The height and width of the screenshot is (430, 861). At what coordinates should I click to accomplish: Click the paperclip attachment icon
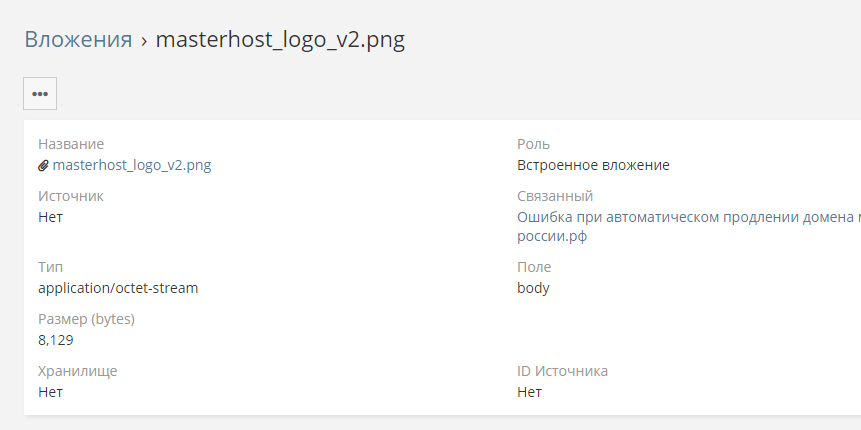43,166
